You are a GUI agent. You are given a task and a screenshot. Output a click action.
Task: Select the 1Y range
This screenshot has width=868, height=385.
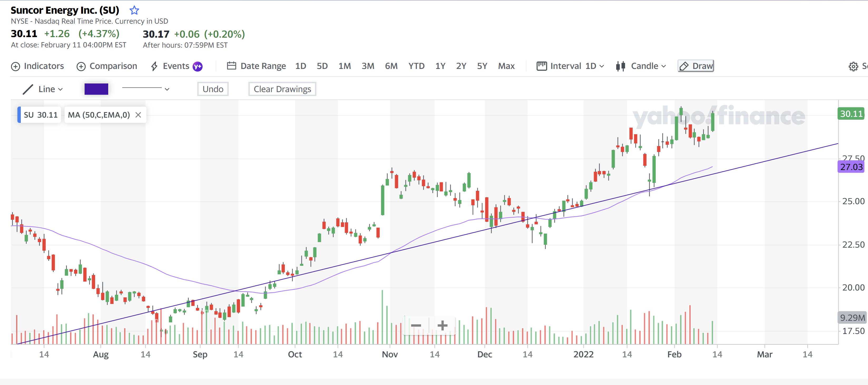pyautogui.click(x=440, y=66)
